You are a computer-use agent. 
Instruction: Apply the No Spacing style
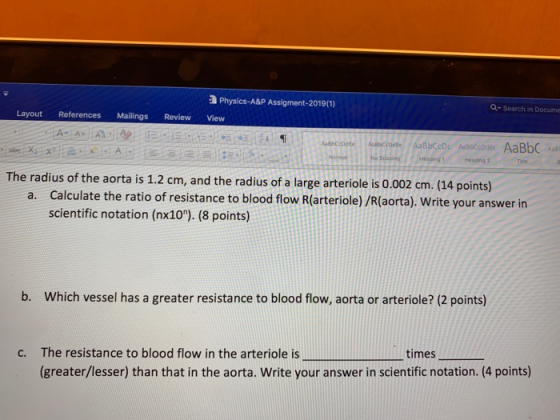point(385,151)
